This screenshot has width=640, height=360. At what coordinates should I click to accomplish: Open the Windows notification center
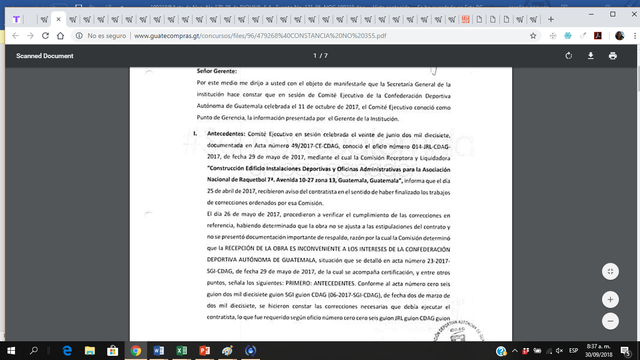pos(625,351)
